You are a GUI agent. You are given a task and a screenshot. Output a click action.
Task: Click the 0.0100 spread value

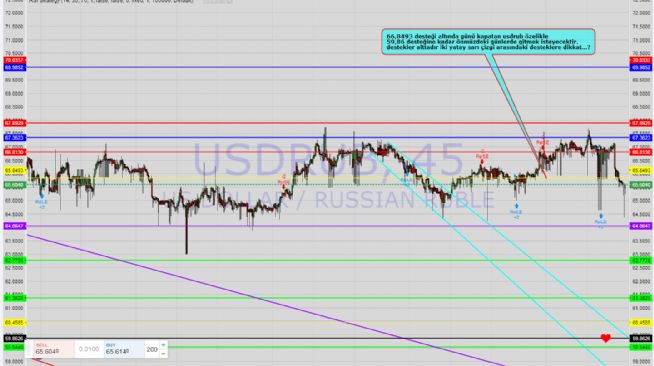[89, 349]
